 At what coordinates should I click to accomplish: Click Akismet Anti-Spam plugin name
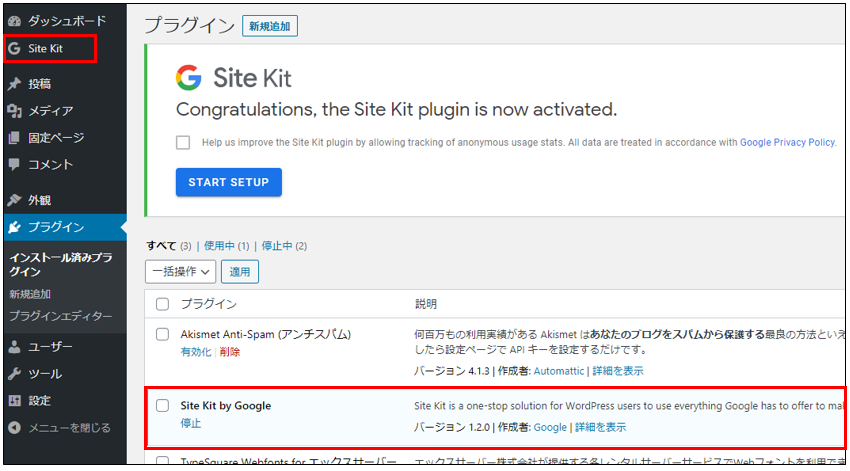click(x=266, y=334)
